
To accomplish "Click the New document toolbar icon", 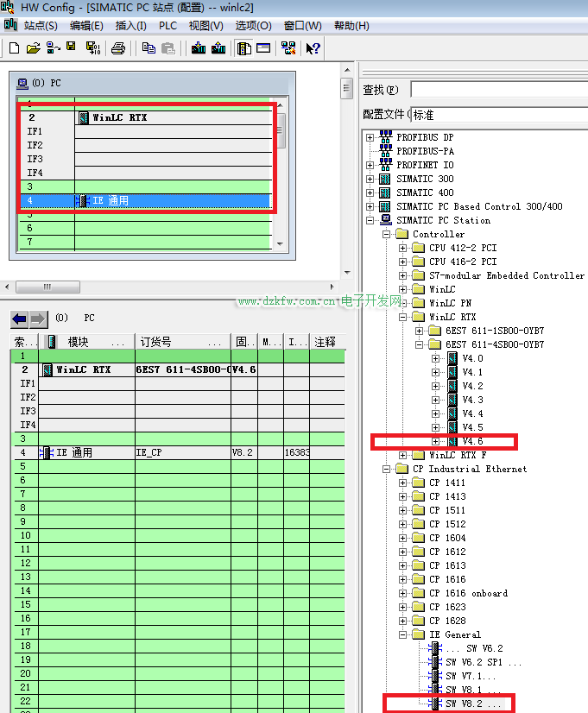I will tap(14, 48).
